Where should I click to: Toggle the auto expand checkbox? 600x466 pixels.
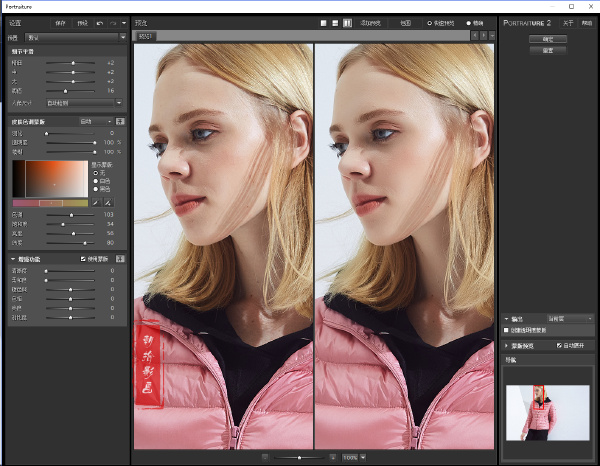tap(559, 345)
